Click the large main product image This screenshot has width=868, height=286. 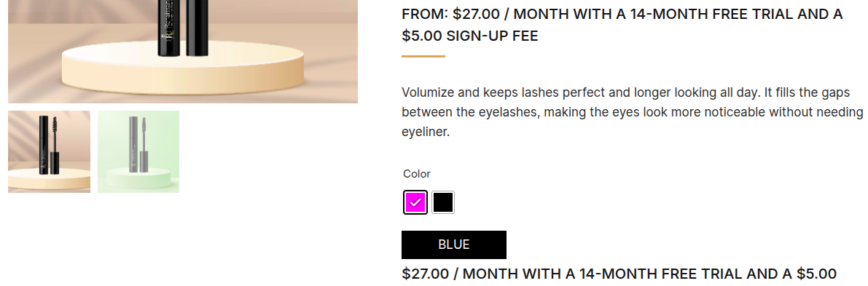click(183, 52)
